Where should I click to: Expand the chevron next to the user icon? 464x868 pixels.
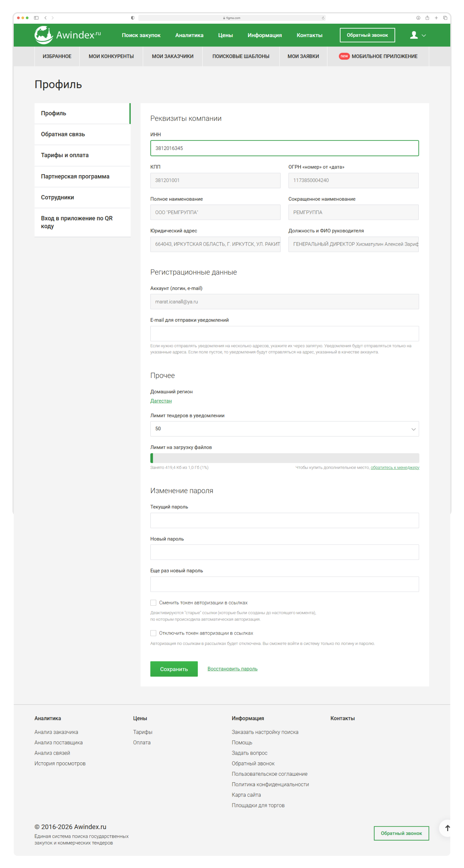pos(424,36)
